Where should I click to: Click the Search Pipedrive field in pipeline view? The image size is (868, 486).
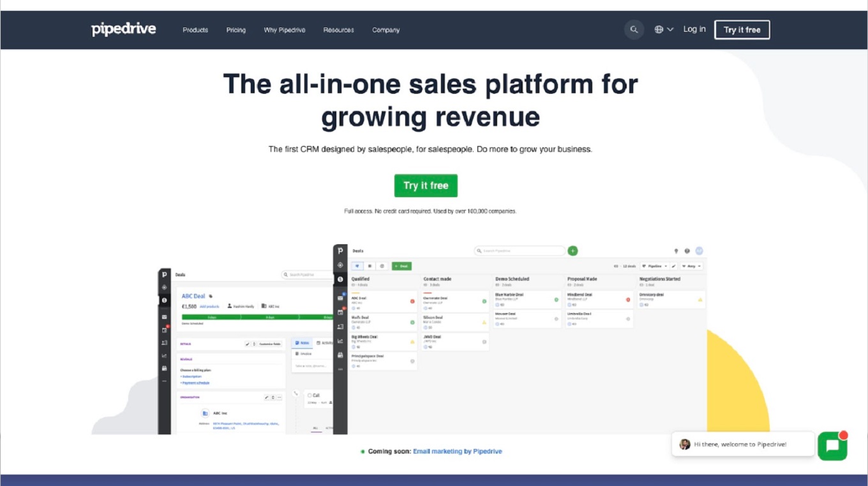[x=520, y=251]
